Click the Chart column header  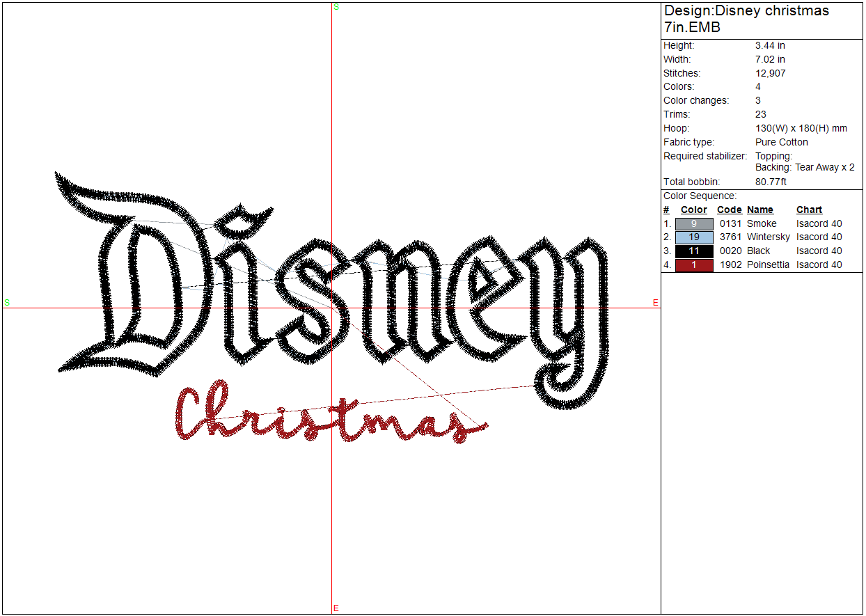[x=809, y=210]
